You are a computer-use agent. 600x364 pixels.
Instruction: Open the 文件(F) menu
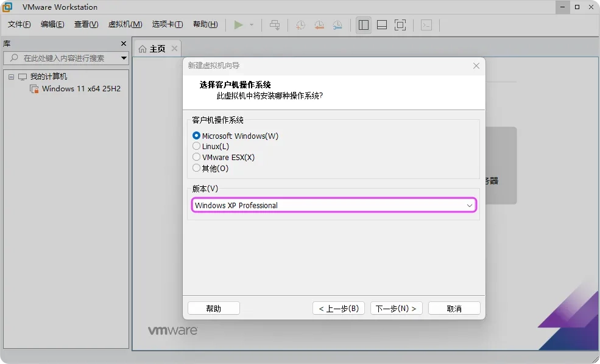pos(19,24)
